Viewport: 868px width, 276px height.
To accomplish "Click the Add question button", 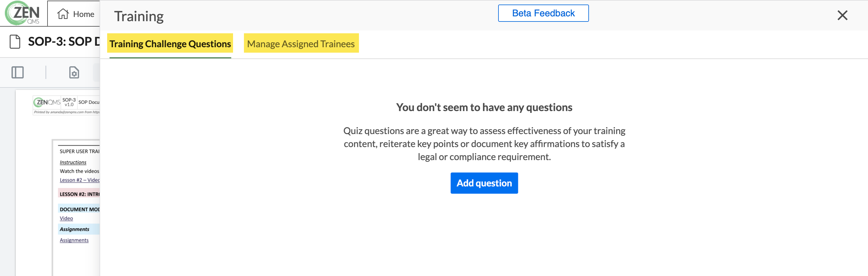I will click(x=484, y=183).
